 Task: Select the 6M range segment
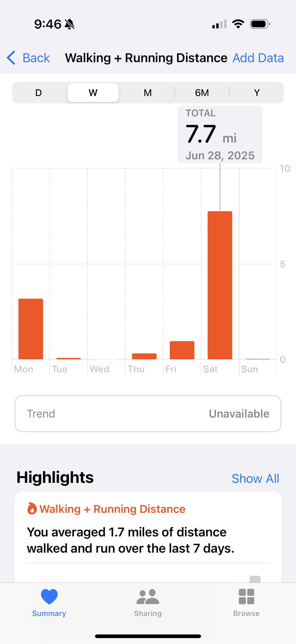pos(202,93)
